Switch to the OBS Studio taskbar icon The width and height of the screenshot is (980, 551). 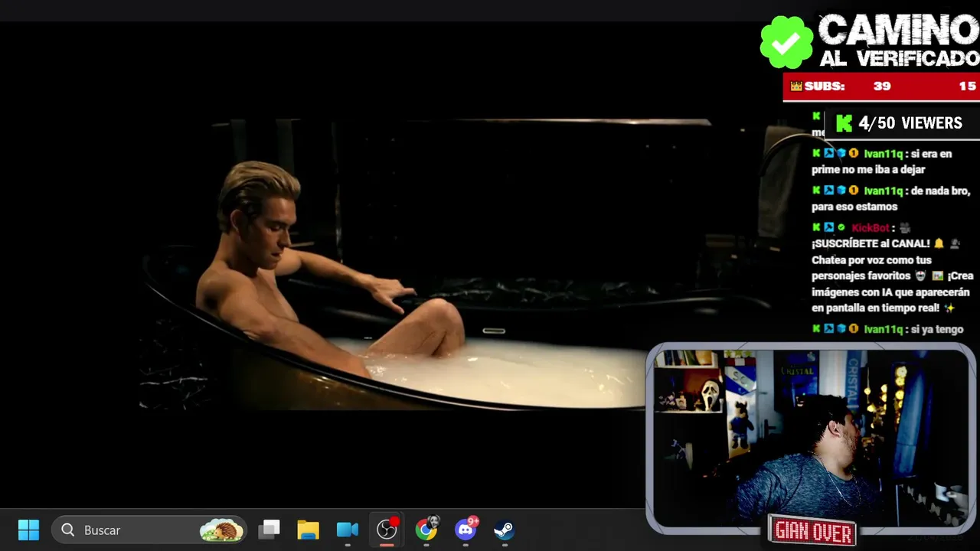[387, 529]
